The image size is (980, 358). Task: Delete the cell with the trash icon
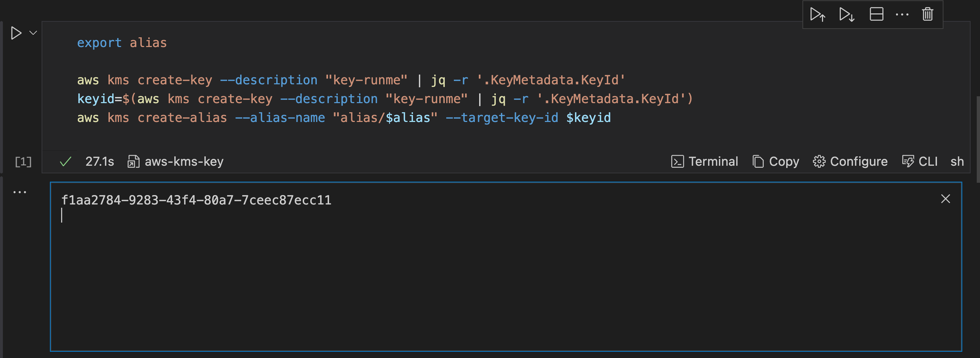tap(927, 14)
